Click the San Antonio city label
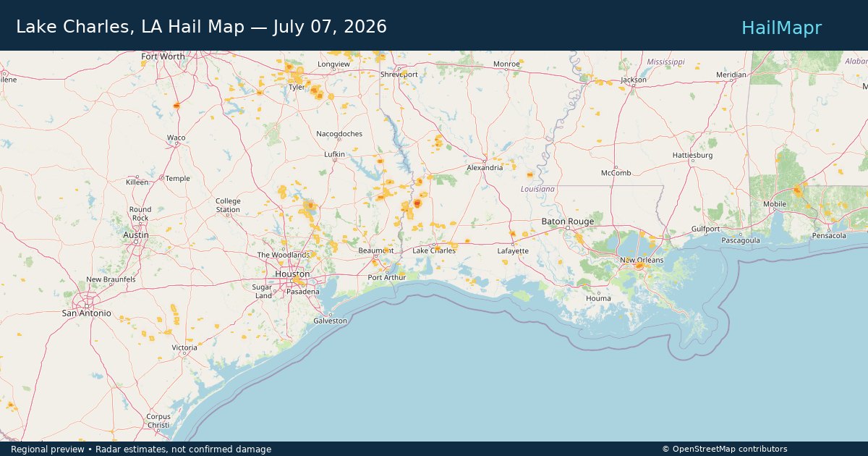Image resolution: width=868 pixels, height=456 pixels. [x=86, y=313]
